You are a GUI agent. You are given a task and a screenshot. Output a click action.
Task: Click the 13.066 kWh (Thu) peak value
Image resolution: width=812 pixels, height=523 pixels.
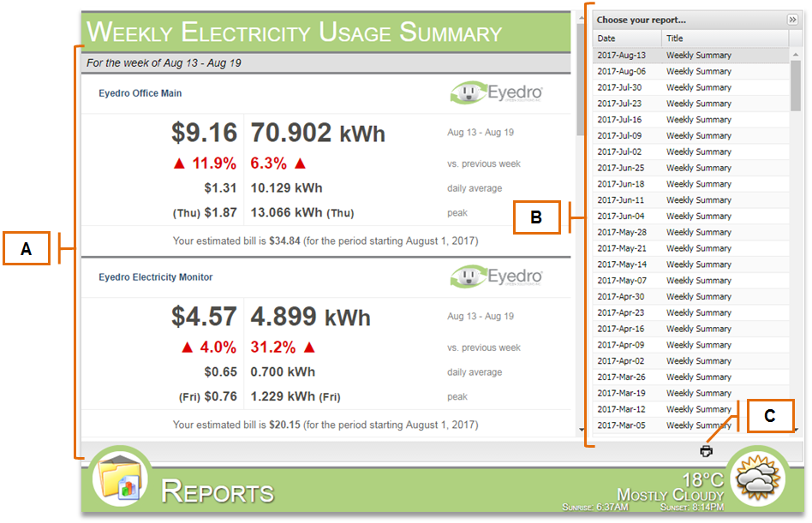pos(302,212)
